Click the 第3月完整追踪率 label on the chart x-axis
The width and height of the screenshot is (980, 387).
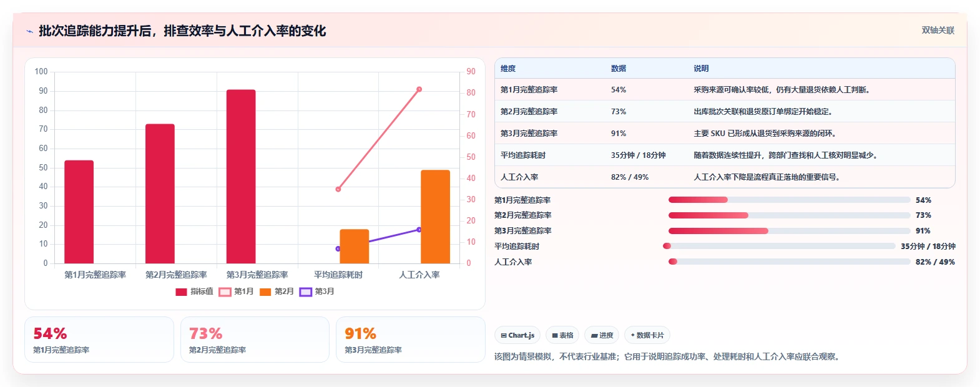257,275
